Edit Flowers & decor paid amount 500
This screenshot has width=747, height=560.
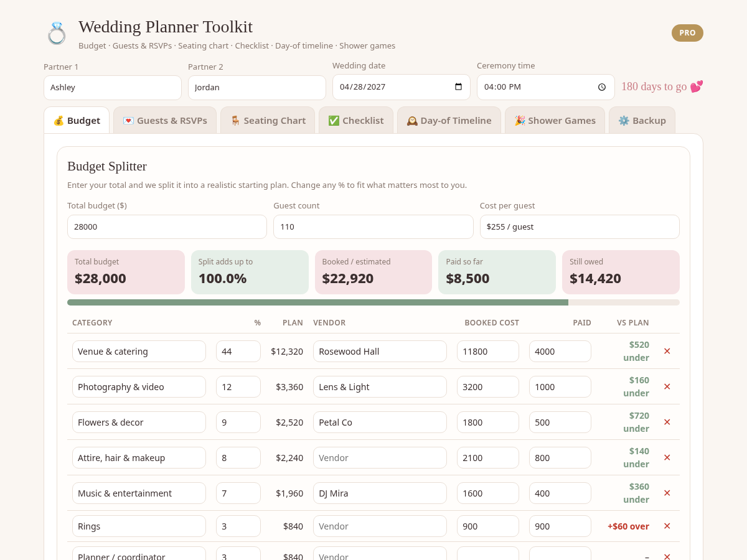(x=560, y=422)
